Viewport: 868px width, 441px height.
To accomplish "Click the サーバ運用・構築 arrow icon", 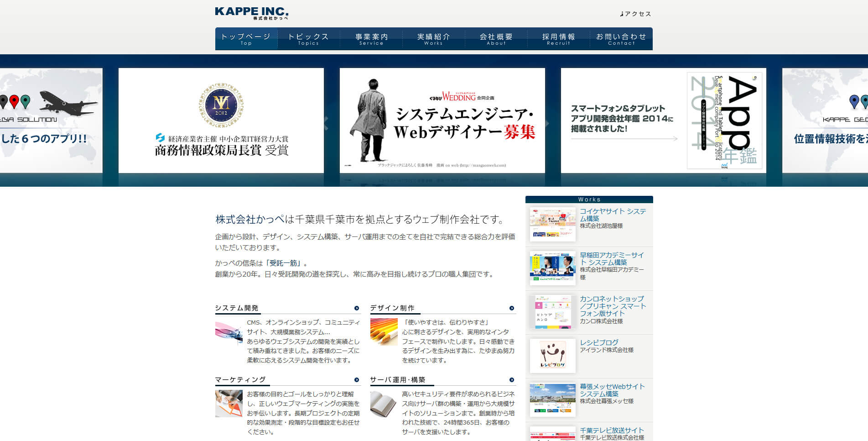I will click(512, 380).
